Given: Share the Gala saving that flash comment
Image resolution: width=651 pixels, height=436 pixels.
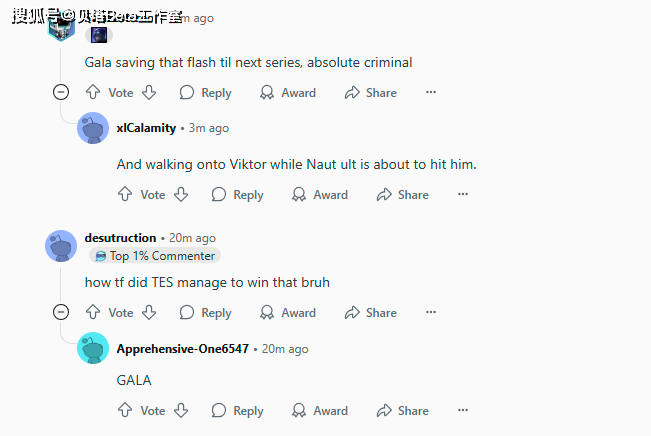Looking at the screenshot, I should pos(371,93).
